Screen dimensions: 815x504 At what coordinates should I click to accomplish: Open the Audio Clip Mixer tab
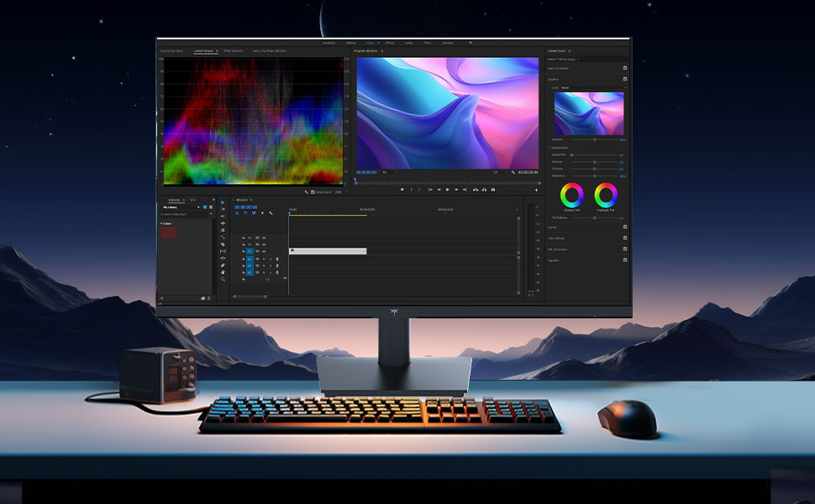coord(269,51)
